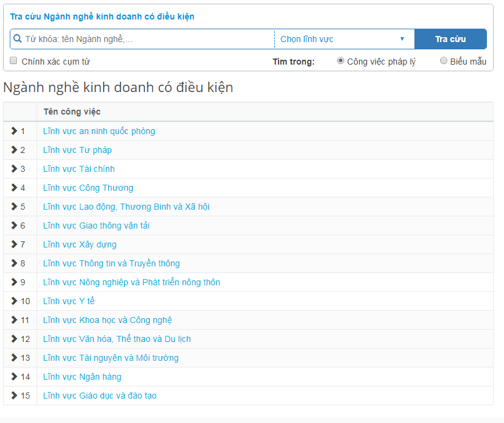Expand row 1 chevron arrow
The image size is (504, 423).
14,131
